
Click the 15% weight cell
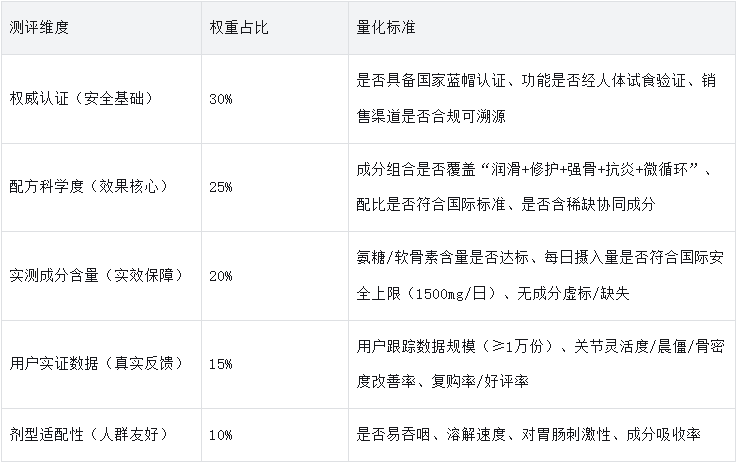(221, 363)
